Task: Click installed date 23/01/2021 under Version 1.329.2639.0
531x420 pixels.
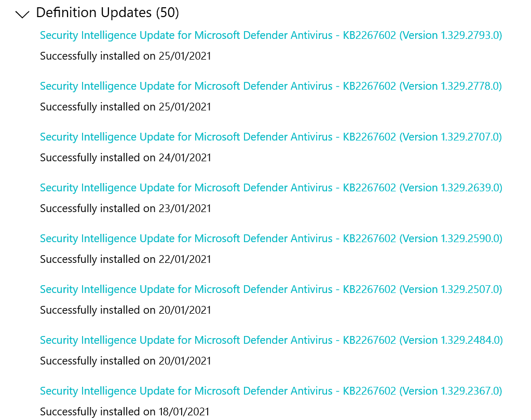Action: [125, 208]
